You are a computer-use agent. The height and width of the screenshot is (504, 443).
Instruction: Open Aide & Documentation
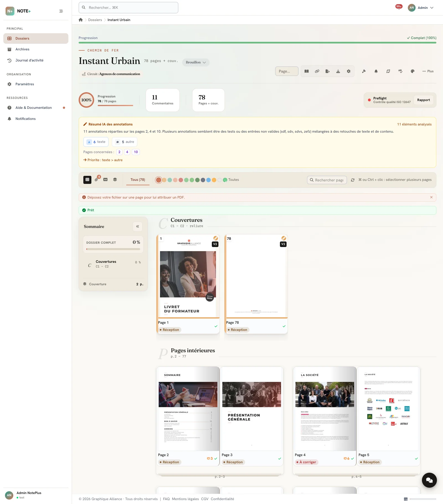tap(36, 108)
